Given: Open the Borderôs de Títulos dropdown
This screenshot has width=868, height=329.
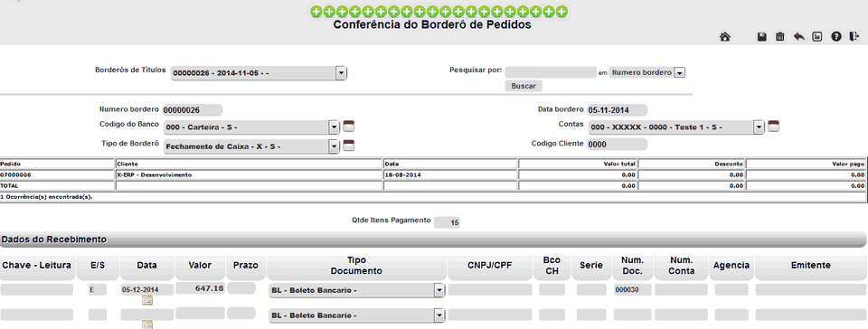Looking at the screenshot, I should (341, 73).
